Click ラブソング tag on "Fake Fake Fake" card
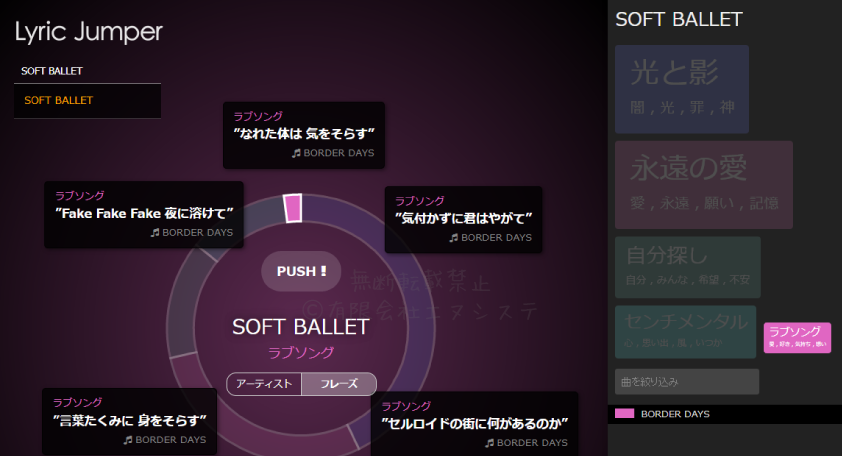 pos(80,196)
